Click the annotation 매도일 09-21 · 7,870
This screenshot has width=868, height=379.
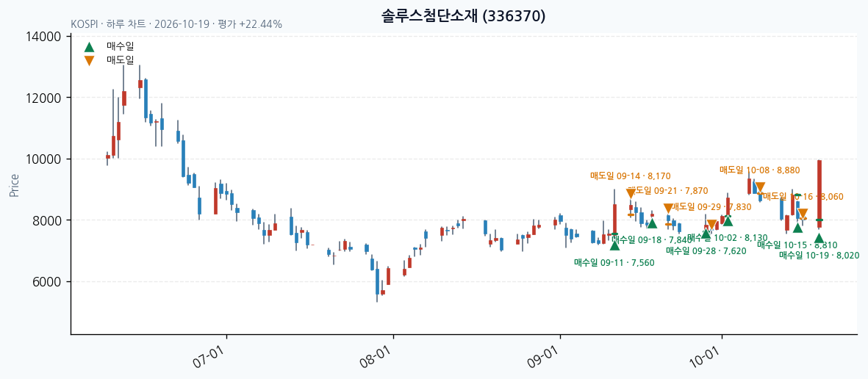[x=668, y=191]
